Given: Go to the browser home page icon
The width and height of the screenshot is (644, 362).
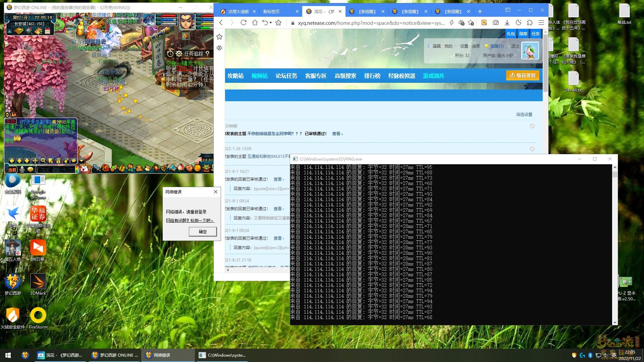Looking at the screenshot, I should point(255,22).
